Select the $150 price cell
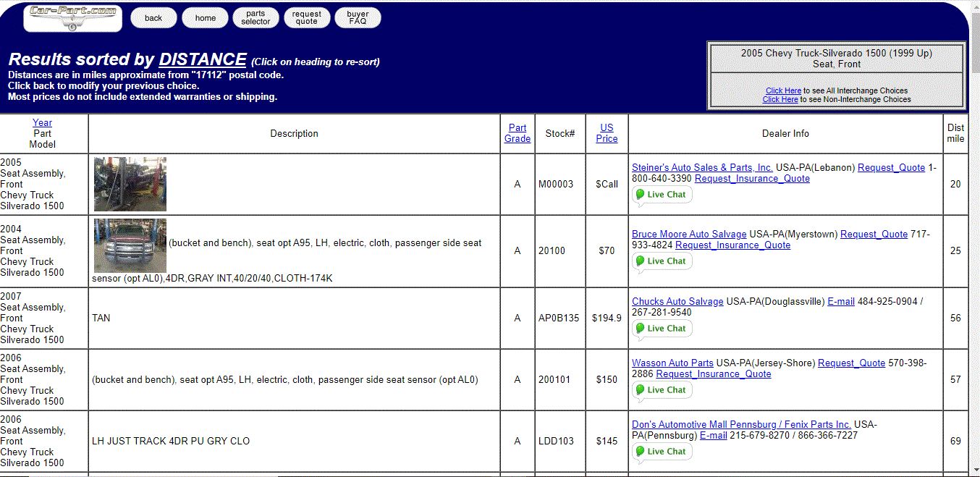 pyautogui.click(x=607, y=379)
